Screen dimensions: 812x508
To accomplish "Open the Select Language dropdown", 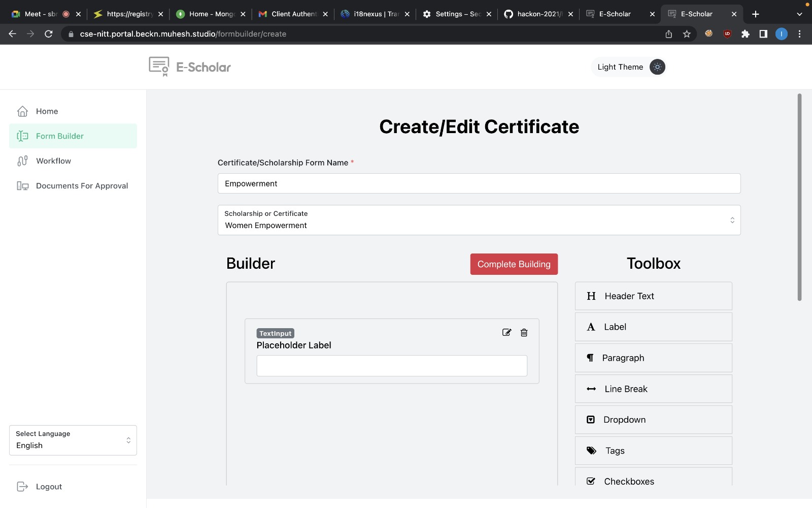I will [x=73, y=440].
